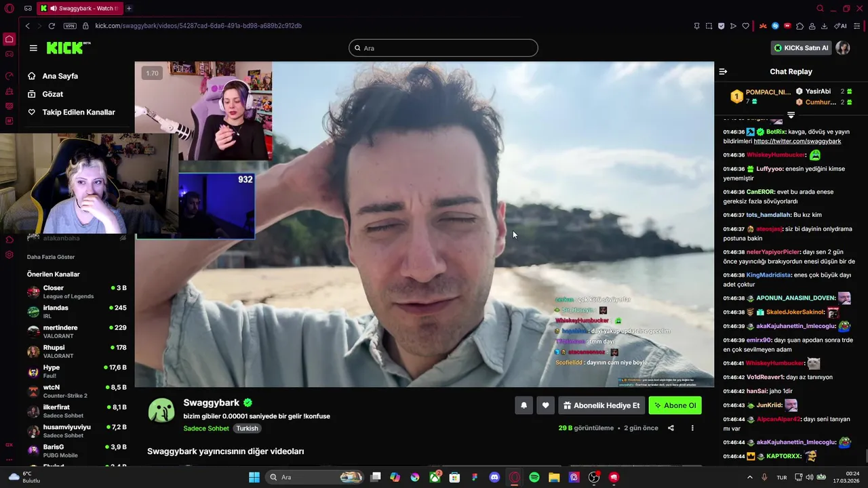
Task: Click the 1.70 speed indicator overlay
Action: pos(152,73)
